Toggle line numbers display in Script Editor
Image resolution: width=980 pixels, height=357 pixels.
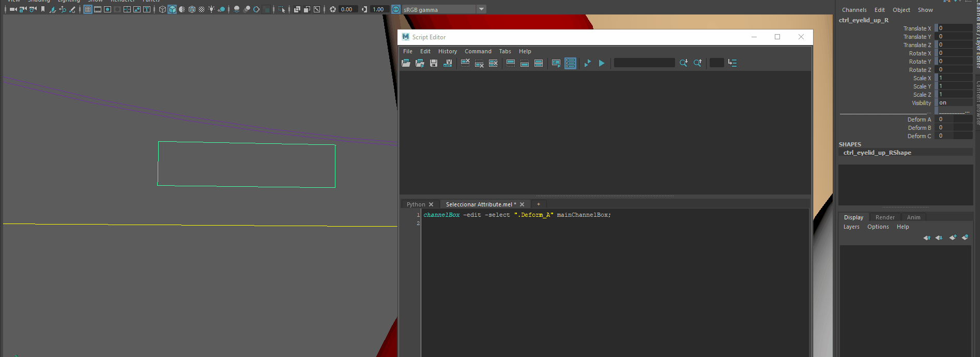tap(570, 63)
